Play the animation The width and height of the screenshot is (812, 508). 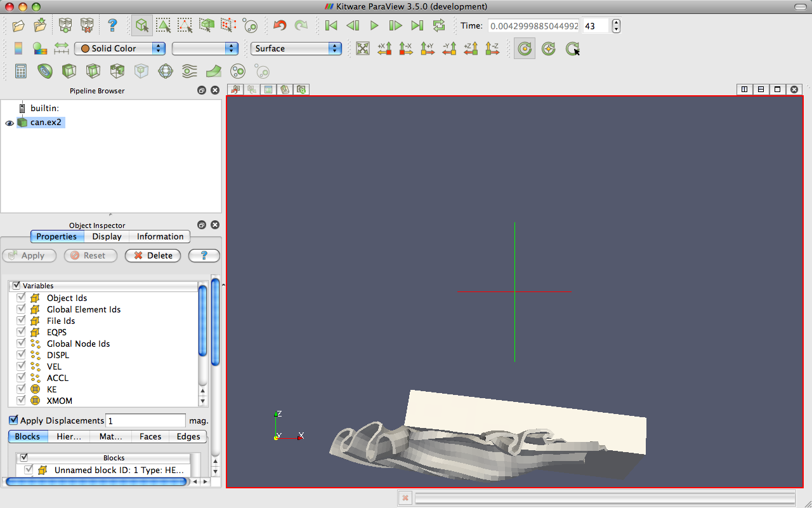374,25
